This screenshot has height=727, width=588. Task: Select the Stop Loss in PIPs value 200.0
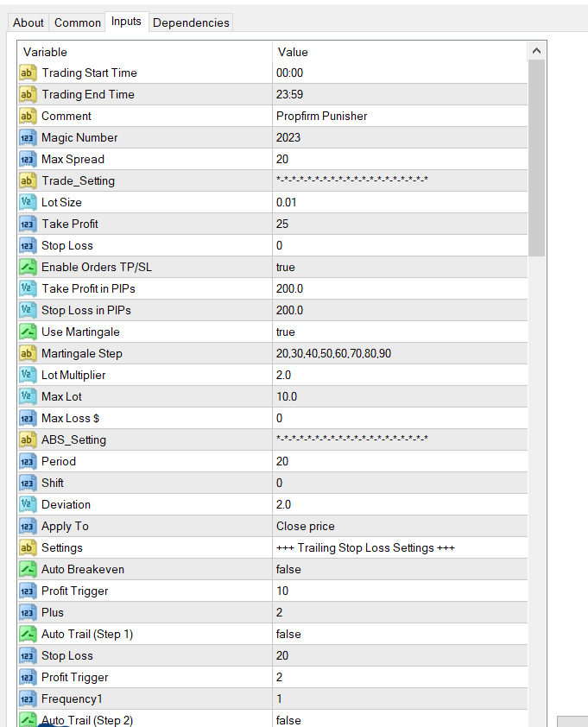[400, 310]
